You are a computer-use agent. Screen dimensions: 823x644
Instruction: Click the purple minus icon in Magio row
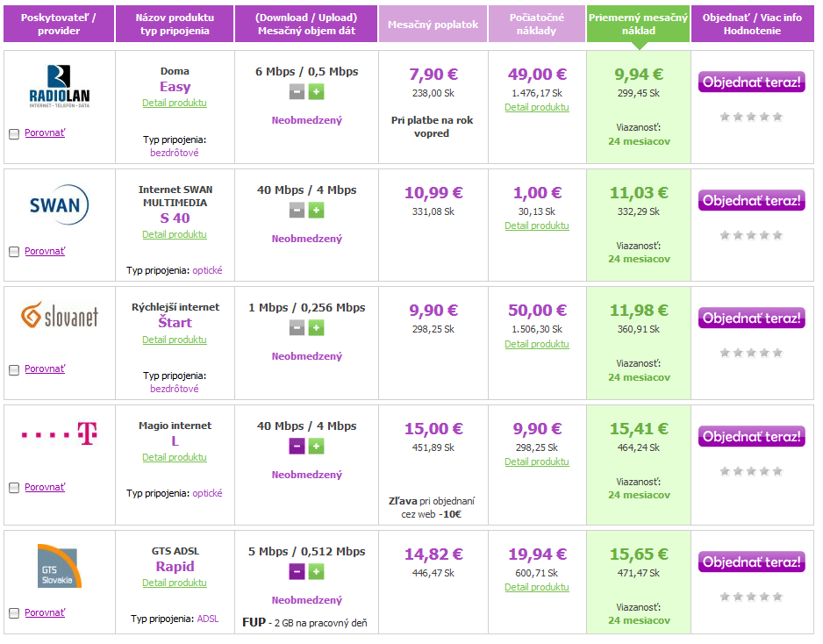click(297, 447)
